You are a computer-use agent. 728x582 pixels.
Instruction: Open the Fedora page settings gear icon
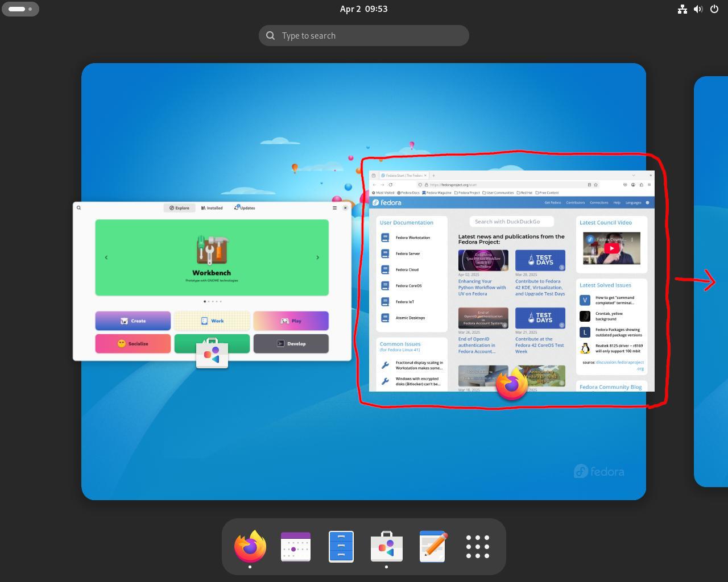click(647, 202)
